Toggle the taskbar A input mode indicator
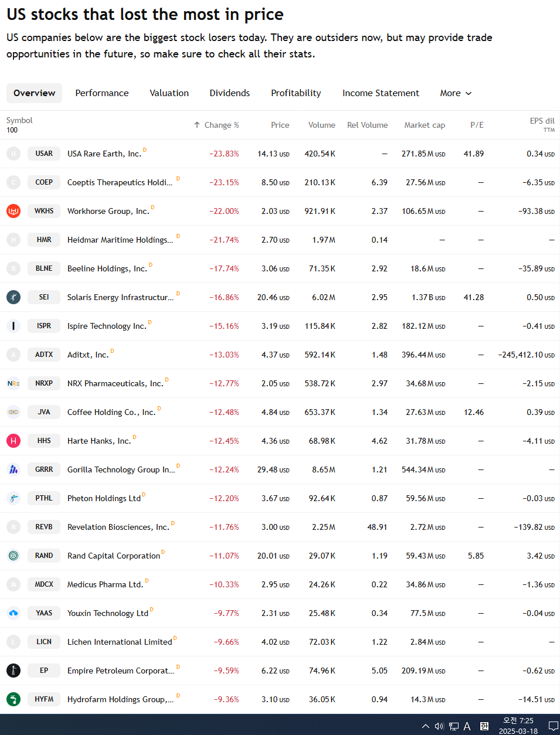This screenshot has height=735, width=560. (x=467, y=726)
